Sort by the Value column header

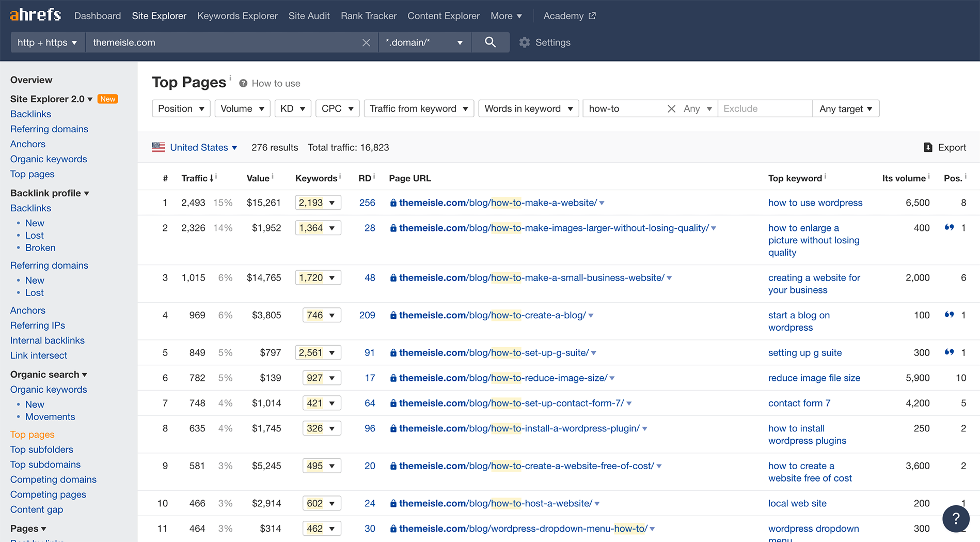click(258, 178)
